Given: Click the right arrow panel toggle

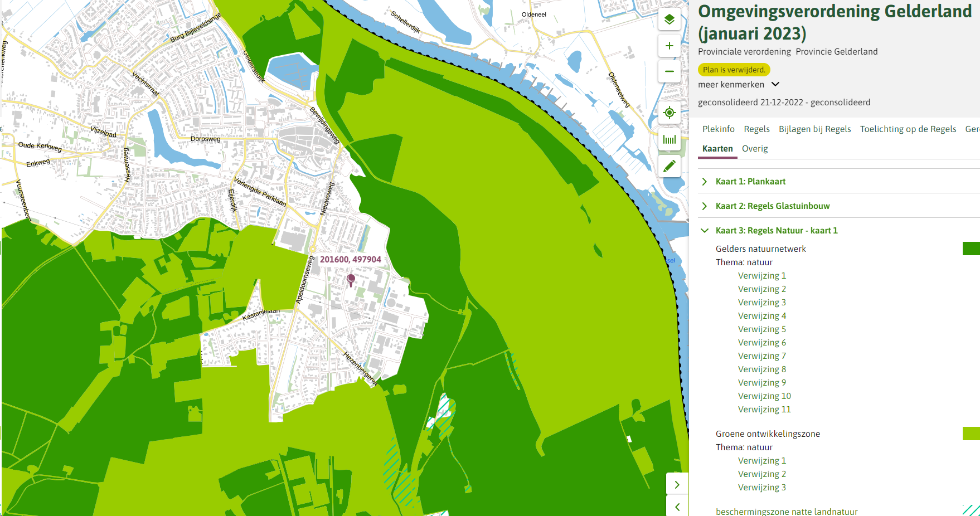Looking at the screenshot, I should tap(677, 484).
